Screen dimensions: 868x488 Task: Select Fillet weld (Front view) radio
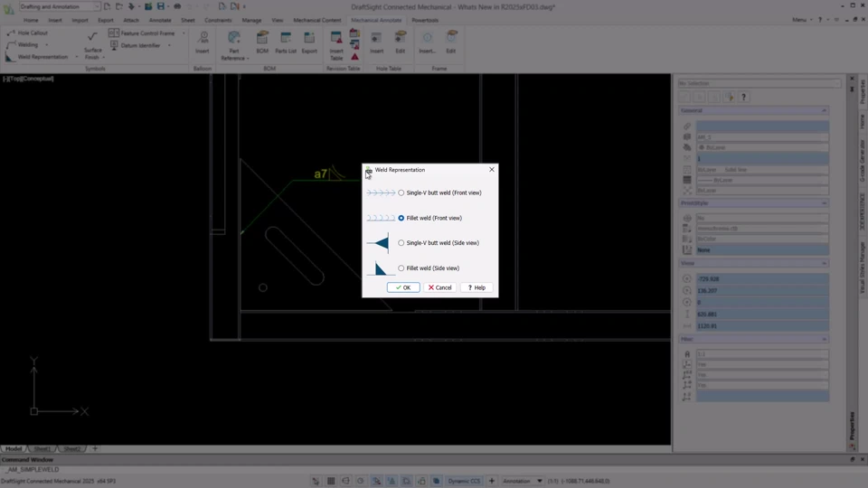pyautogui.click(x=401, y=218)
